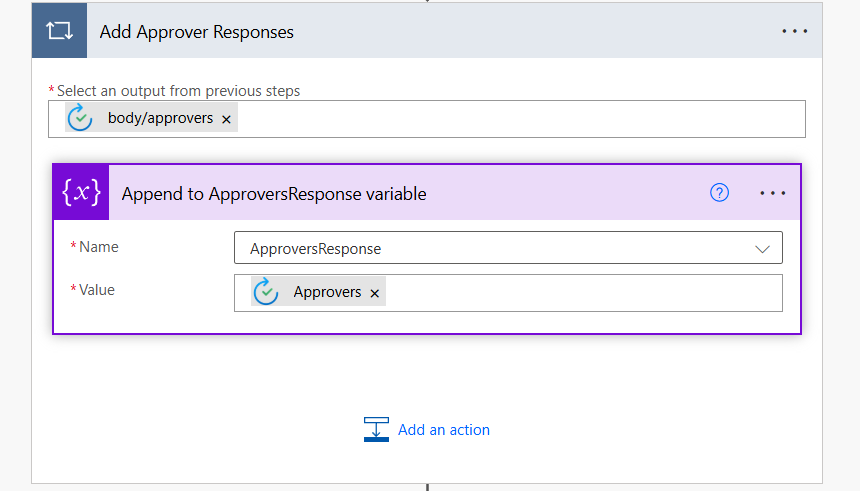Remove the body/approvers token
This screenshot has width=860, height=491.
coord(227,119)
